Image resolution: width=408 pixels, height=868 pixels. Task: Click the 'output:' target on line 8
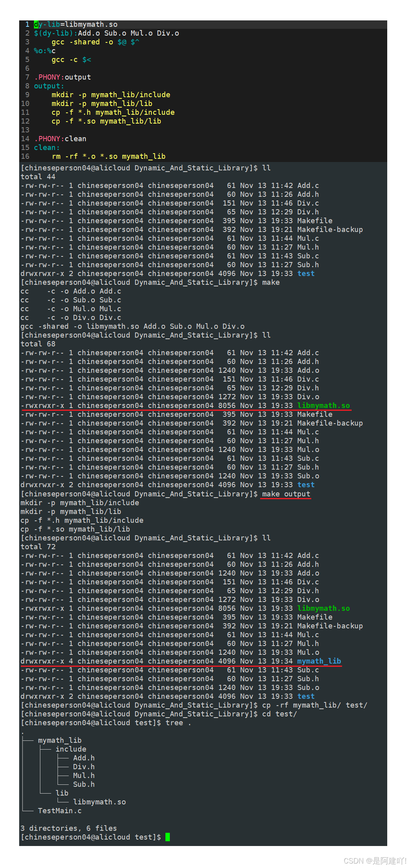(x=49, y=86)
